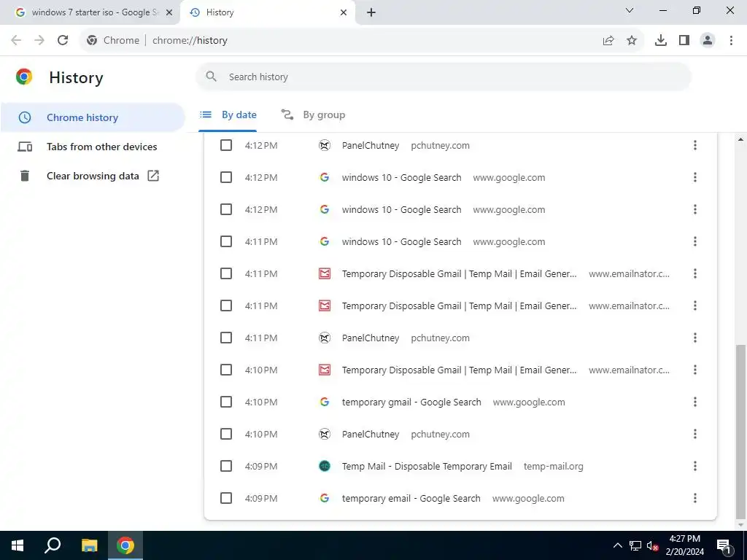747x560 pixels.
Task: Open actions menu for 4:10 PM PanelChutney
Action: 695,434
